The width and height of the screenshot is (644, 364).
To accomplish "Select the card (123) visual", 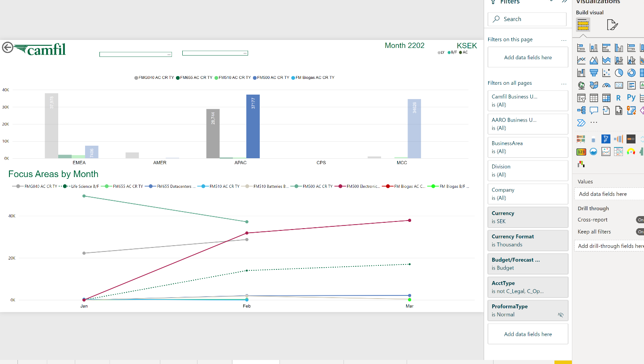I will 619,85.
